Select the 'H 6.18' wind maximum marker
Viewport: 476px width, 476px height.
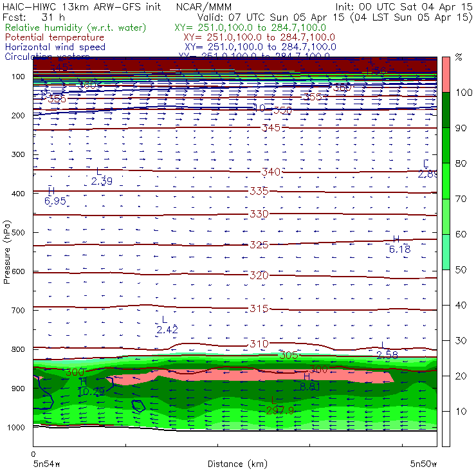400,244
